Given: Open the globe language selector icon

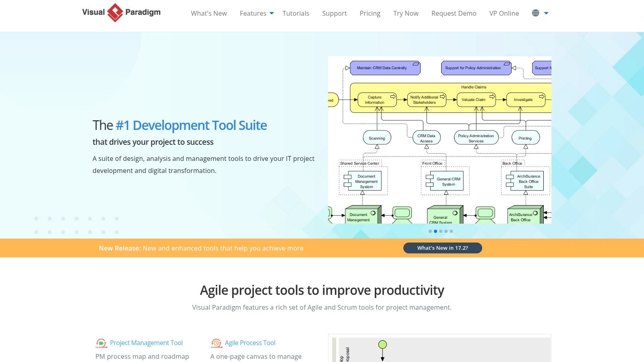Looking at the screenshot, I should pyautogui.click(x=535, y=13).
